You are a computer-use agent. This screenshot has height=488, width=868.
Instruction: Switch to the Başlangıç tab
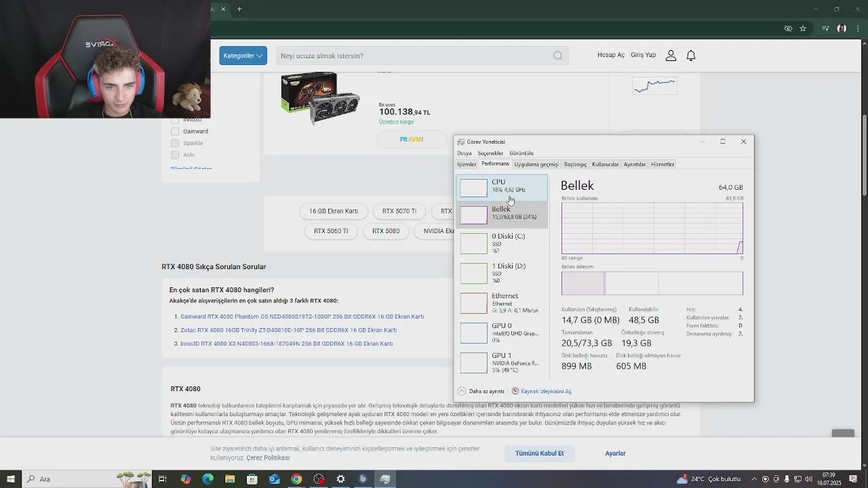coord(575,164)
